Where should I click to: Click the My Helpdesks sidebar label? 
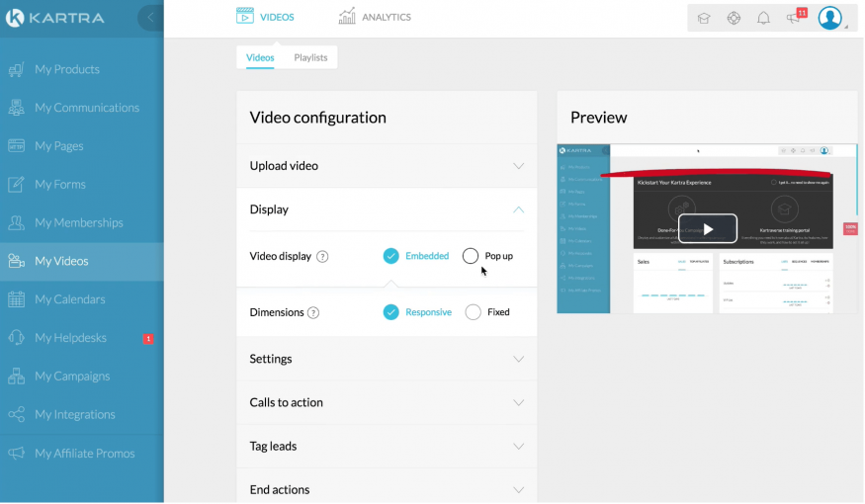tap(70, 338)
